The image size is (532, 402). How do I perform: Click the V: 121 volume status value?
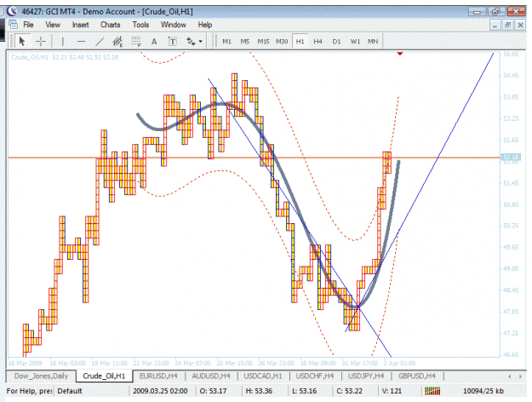(x=392, y=391)
